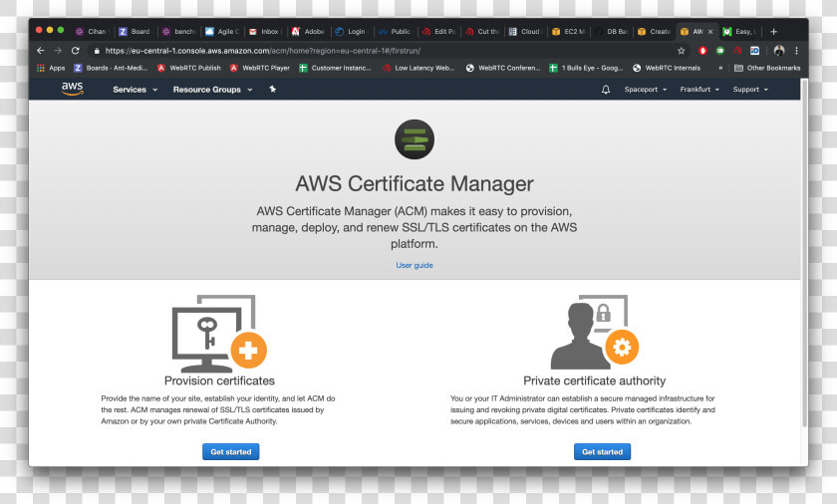Click the page vertical scrollbar

pyautogui.click(x=804, y=253)
